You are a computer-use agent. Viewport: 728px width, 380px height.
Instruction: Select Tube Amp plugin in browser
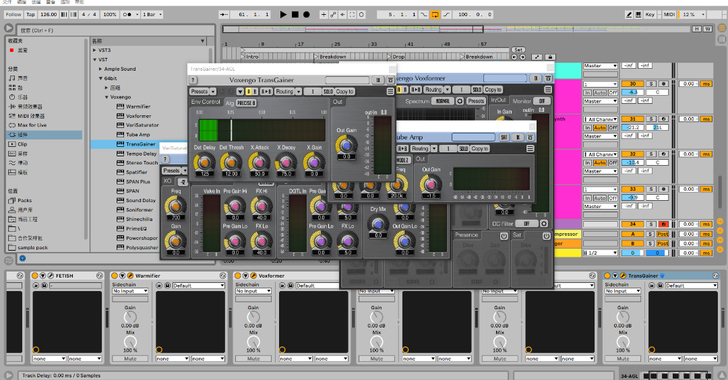click(138, 134)
